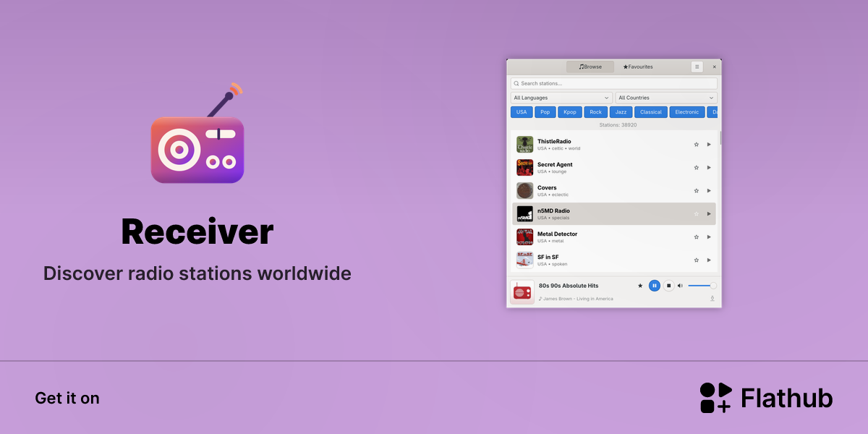Click the n5MD Radio logo thumbnail
Screen dimensions: 868x434
coord(525,213)
